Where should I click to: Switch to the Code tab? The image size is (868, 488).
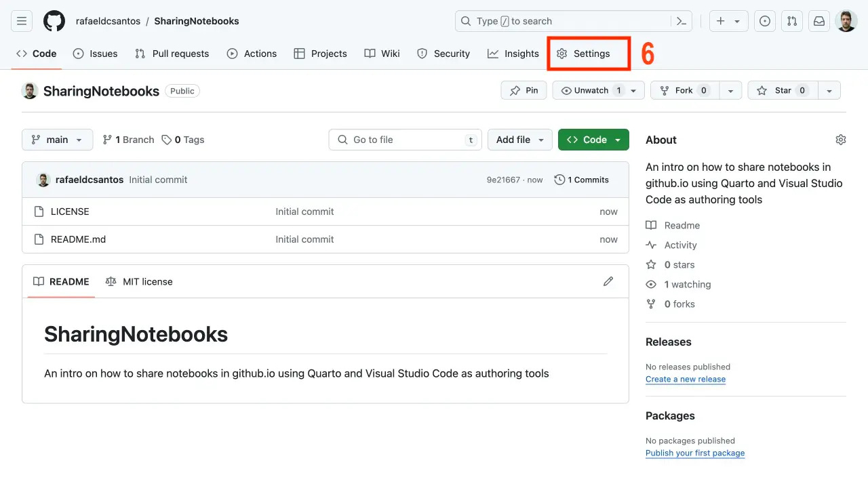click(37, 54)
